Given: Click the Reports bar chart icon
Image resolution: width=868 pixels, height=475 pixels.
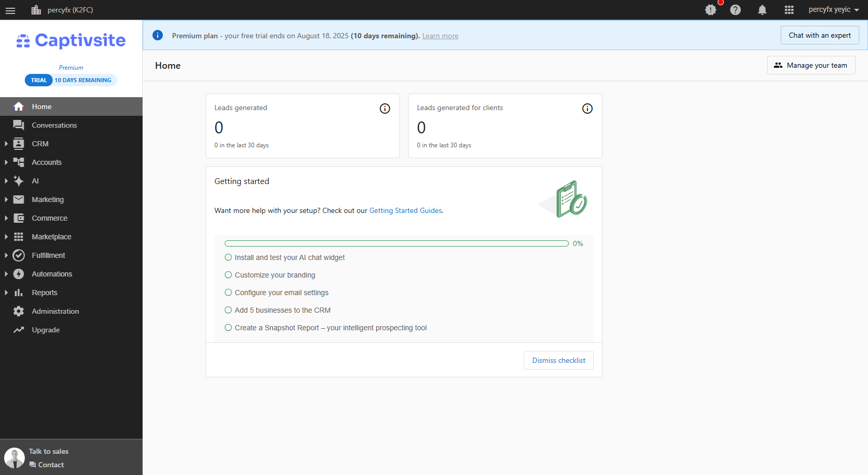Looking at the screenshot, I should (19, 293).
